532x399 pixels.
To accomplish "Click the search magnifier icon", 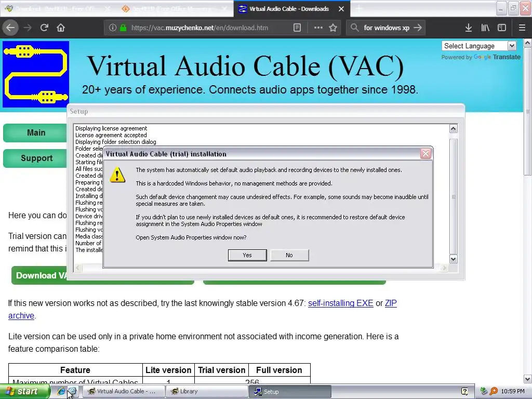I will click(x=354, y=28).
